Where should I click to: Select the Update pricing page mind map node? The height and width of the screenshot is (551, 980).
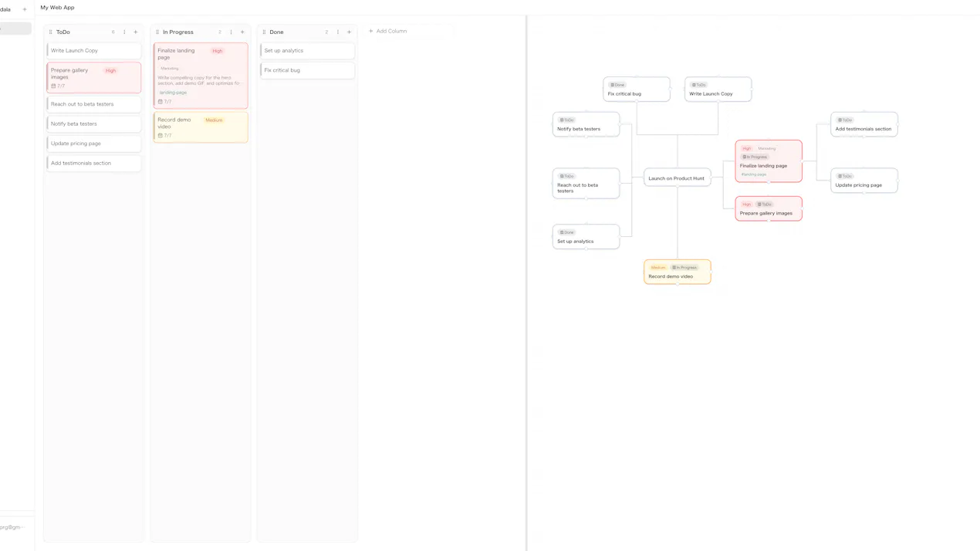tap(864, 181)
